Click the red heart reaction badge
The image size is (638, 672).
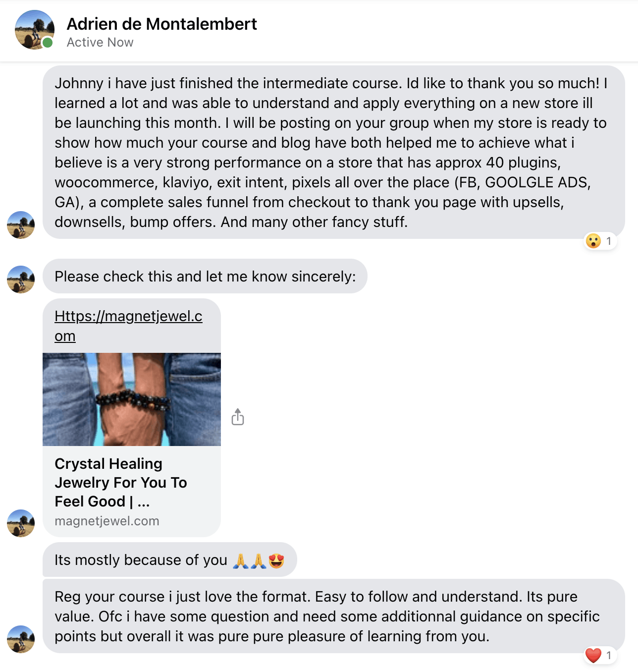600,655
